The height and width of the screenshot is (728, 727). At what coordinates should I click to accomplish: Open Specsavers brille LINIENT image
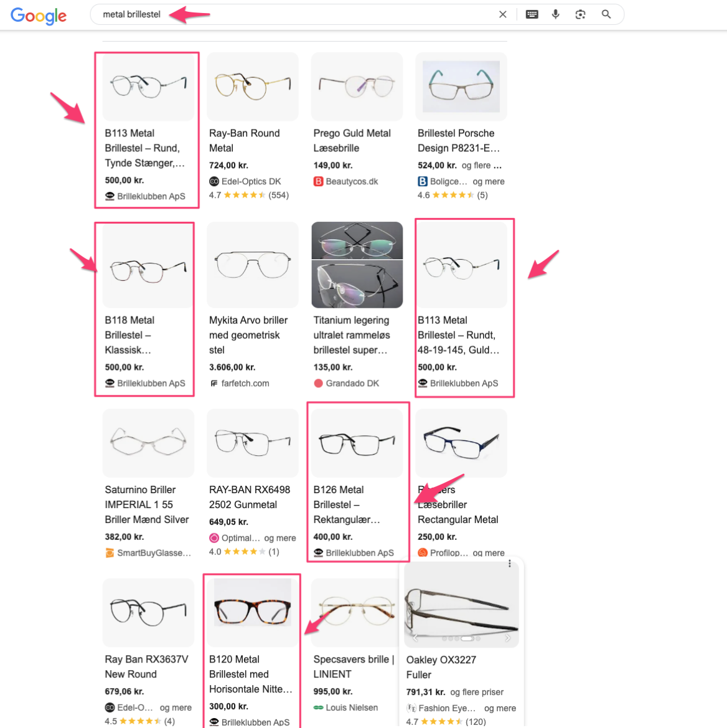click(x=355, y=612)
